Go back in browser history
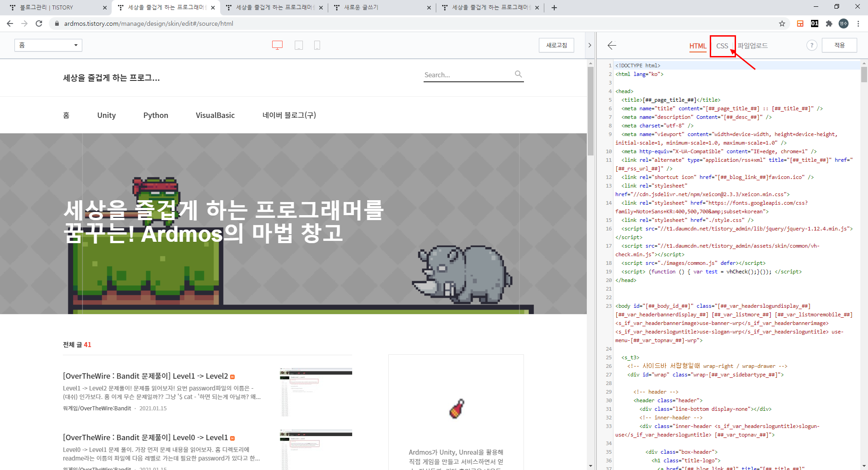868x470 pixels. pos(10,23)
